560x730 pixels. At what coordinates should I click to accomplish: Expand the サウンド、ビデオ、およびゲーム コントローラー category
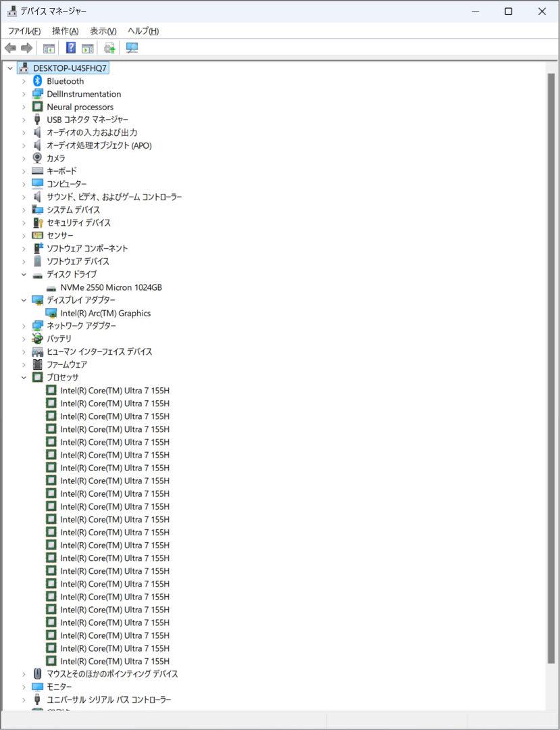[x=24, y=197]
